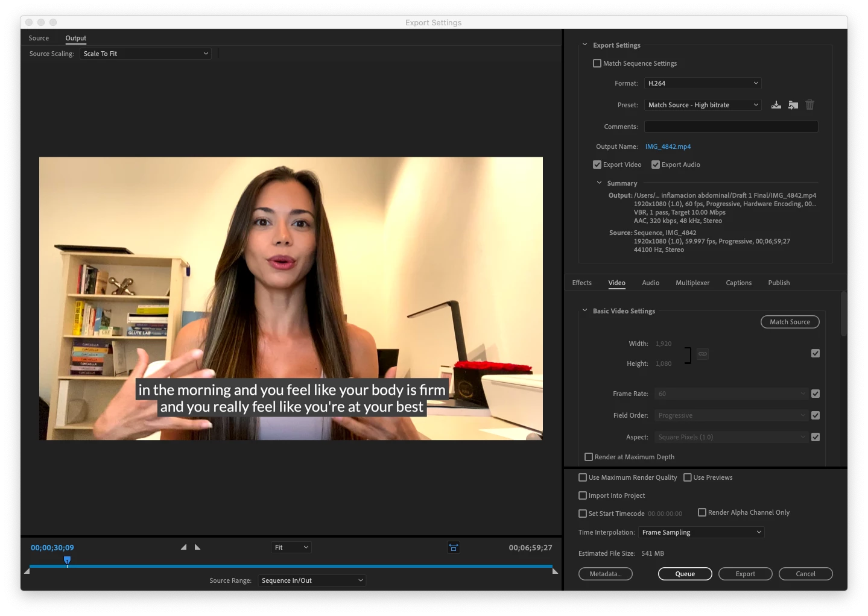Open the Effects tab
868x616 pixels.
tap(582, 283)
